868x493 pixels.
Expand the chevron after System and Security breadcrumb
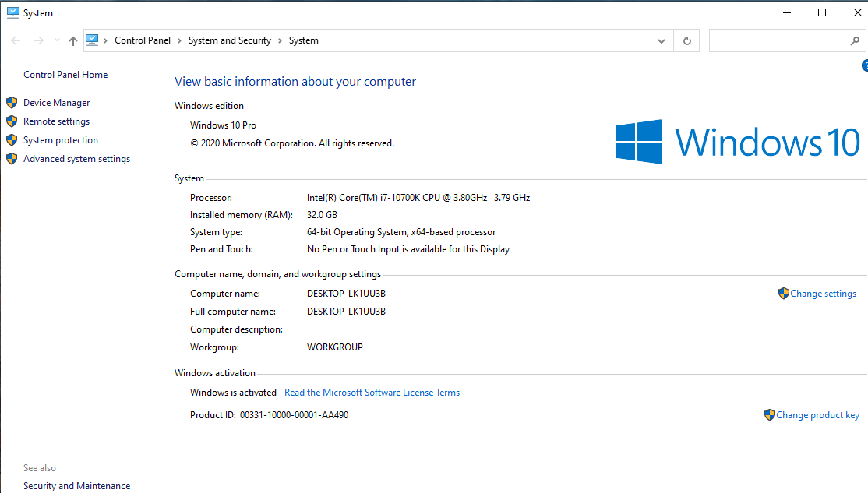point(280,40)
